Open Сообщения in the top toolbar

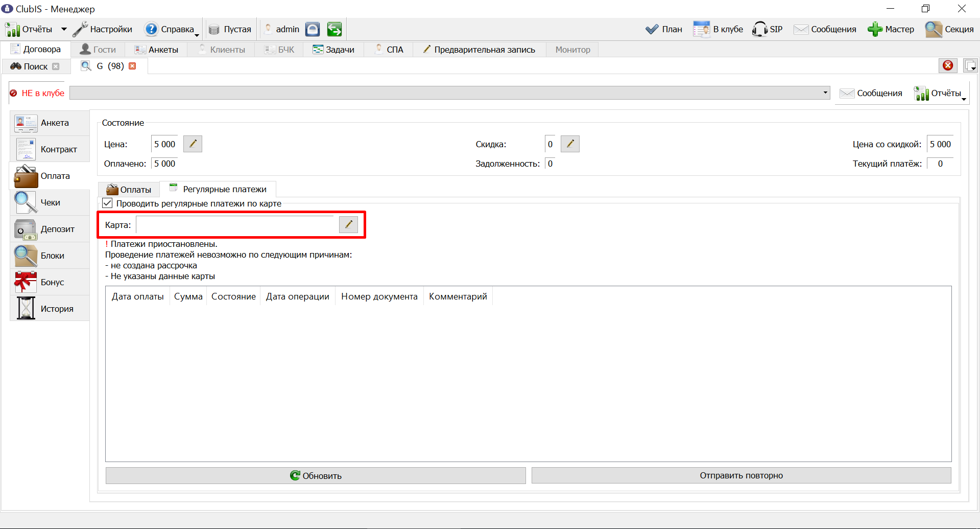[825, 29]
